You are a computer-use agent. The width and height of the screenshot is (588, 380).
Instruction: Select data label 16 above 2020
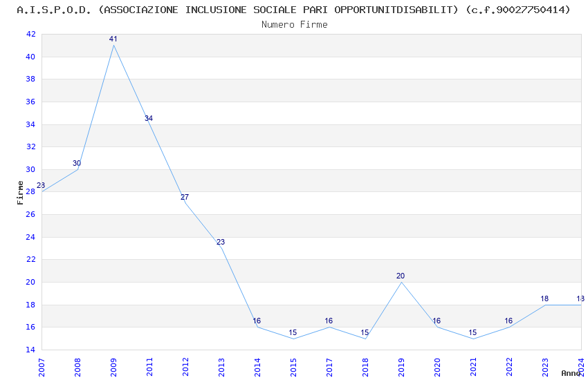click(437, 321)
